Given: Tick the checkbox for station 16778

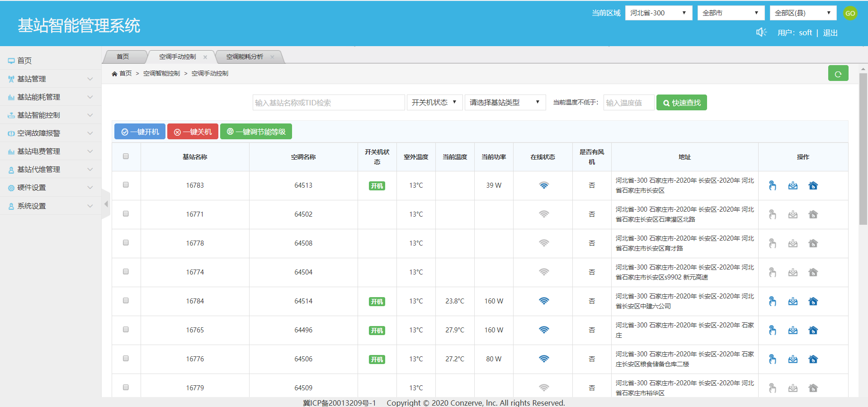Looking at the screenshot, I should coord(126,242).
